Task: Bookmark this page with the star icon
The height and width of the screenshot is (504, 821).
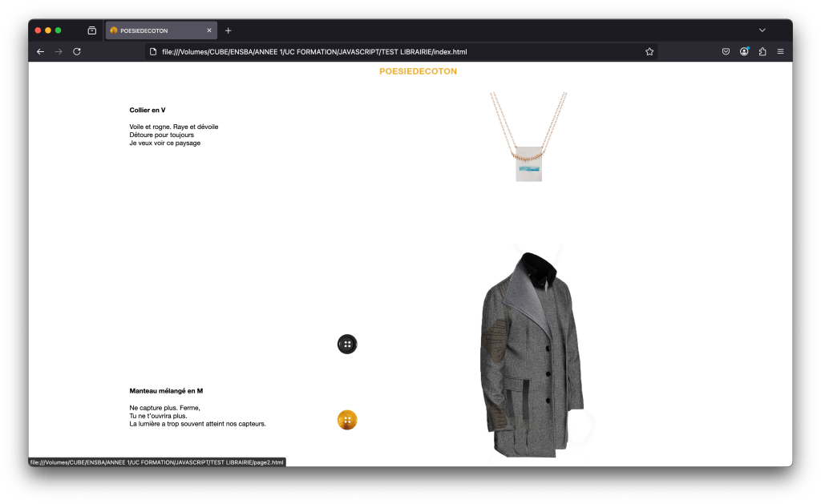Action: (649, 52)
